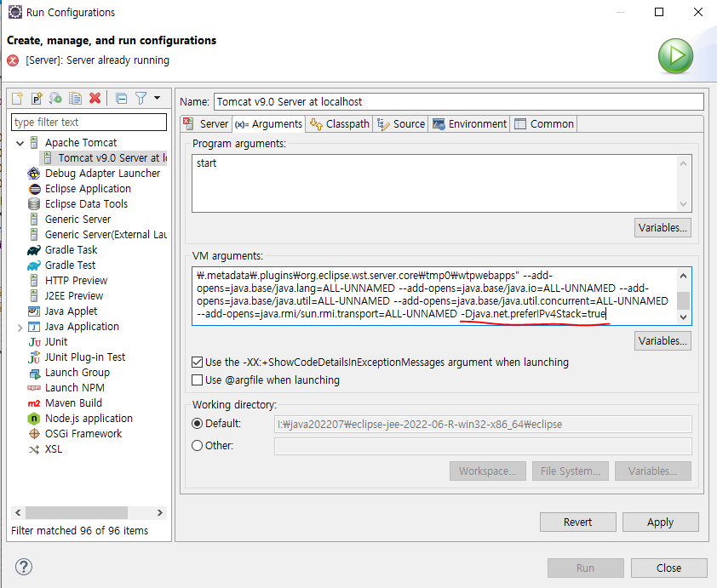Select Debug Adapter Launcher configuration type
Viewport: 717px width, 588px height.
click(x=102, y=174)
